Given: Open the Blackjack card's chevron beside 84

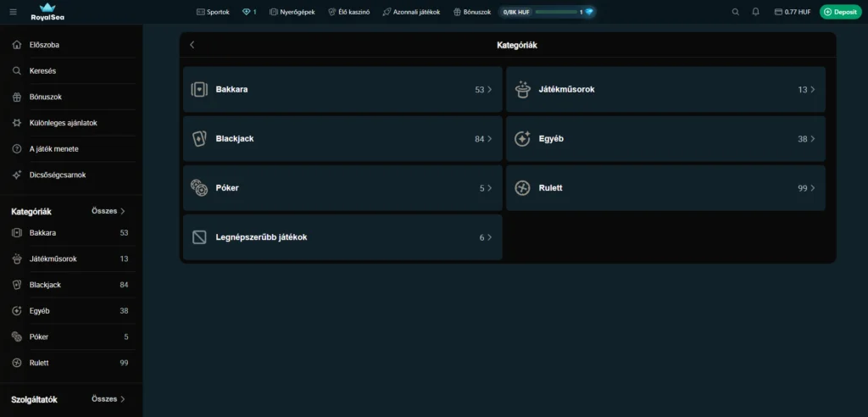Looking at the screenshot, I should [x=489, y=139].
